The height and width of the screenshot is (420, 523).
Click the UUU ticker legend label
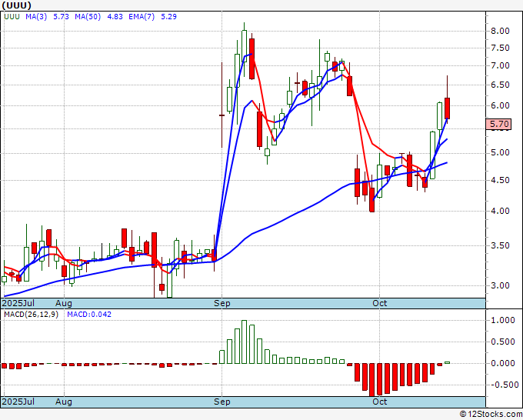pyautogui.click(x=12, y=17)
